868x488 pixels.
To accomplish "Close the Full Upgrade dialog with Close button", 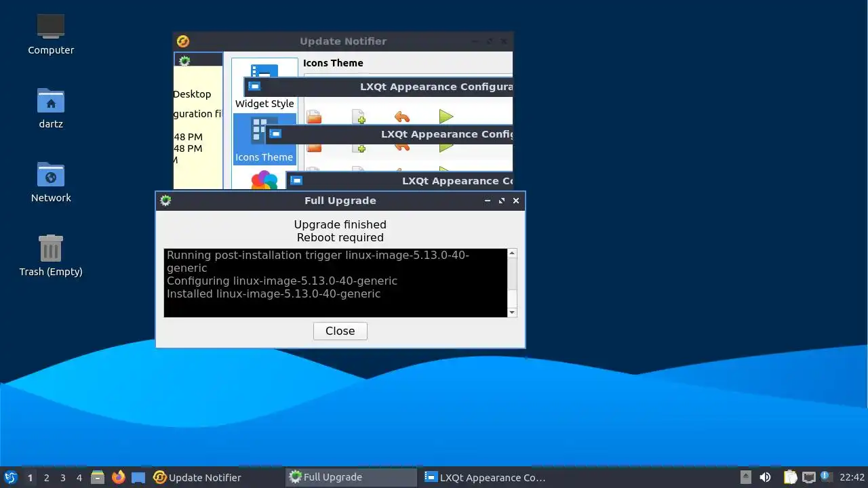I will click(340, 331).
